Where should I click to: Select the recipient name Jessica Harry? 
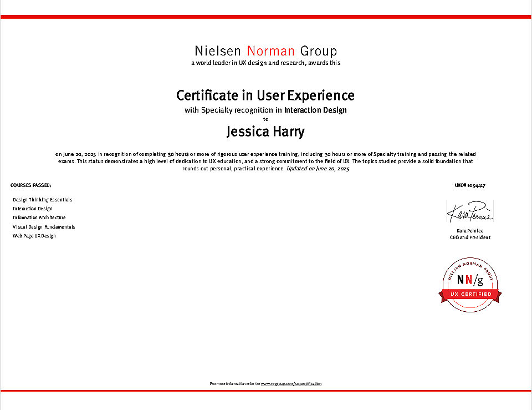tap(265, 132)
